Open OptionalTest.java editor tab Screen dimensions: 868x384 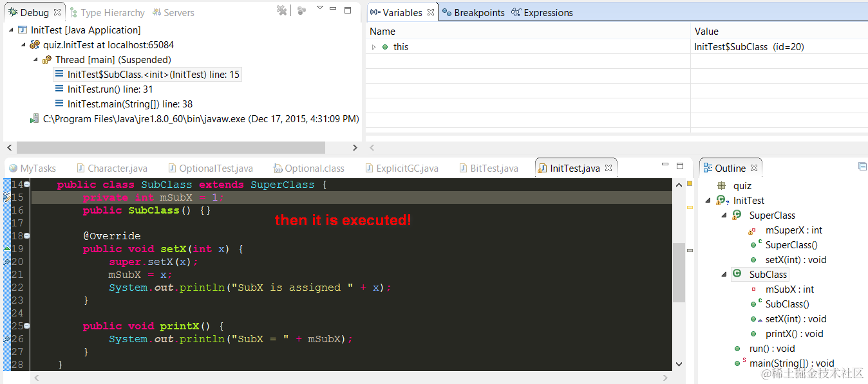coord(211,169)
